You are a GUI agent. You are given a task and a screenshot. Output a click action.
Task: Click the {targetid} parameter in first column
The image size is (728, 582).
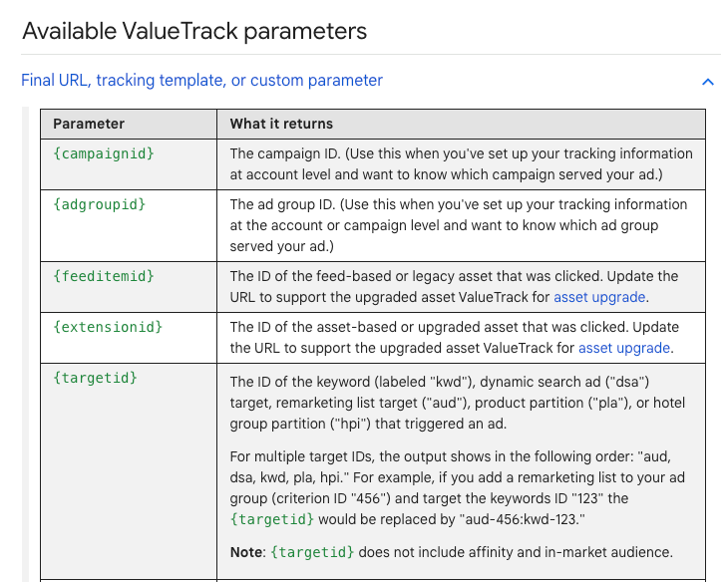[95, 378]
